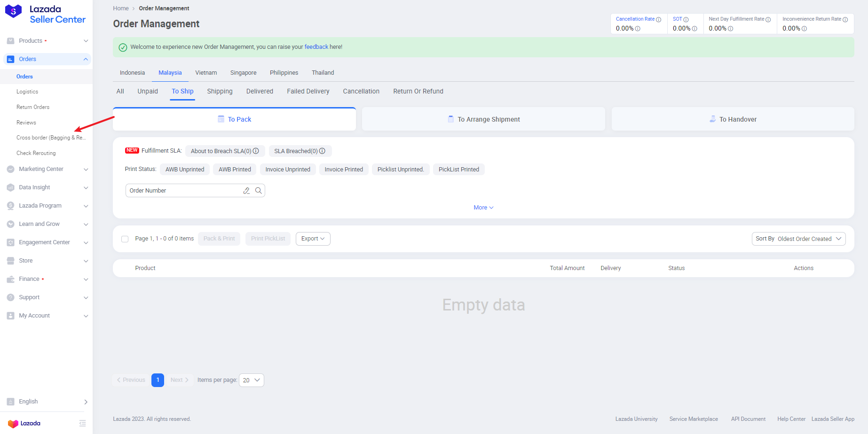Click the English language icon
Screen dimensions: 868x434
pos(10,402)
